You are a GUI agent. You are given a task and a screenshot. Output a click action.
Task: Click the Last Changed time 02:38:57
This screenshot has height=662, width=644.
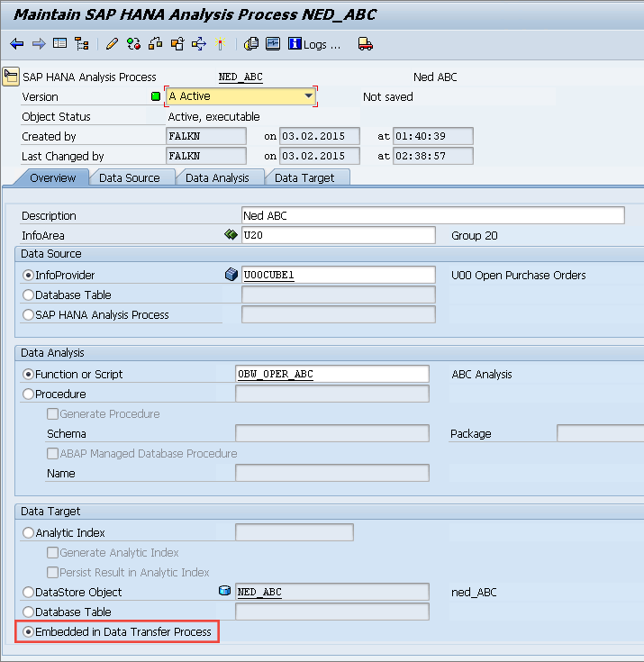[433, 156]
